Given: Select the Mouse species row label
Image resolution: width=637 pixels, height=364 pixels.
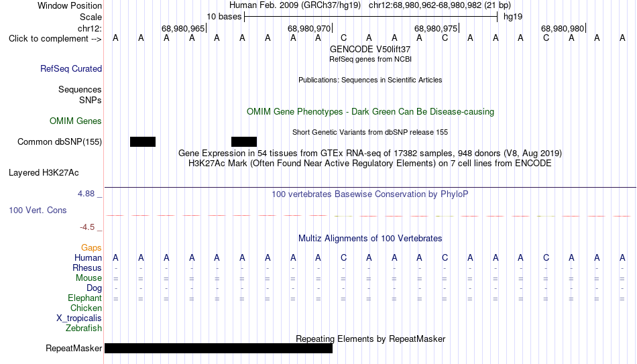Looking at the screenshot, I should pyautogui.click(x=89, y=278).
